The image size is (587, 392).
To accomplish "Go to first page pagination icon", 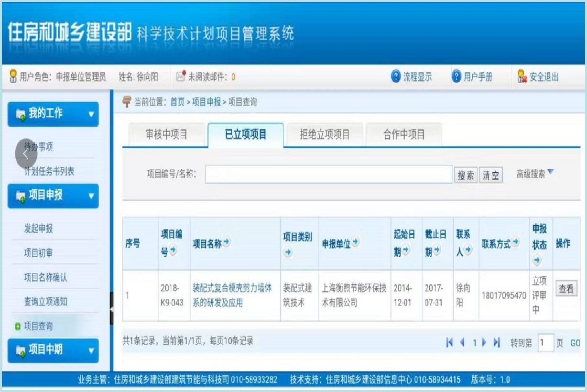I will (449, 342).
